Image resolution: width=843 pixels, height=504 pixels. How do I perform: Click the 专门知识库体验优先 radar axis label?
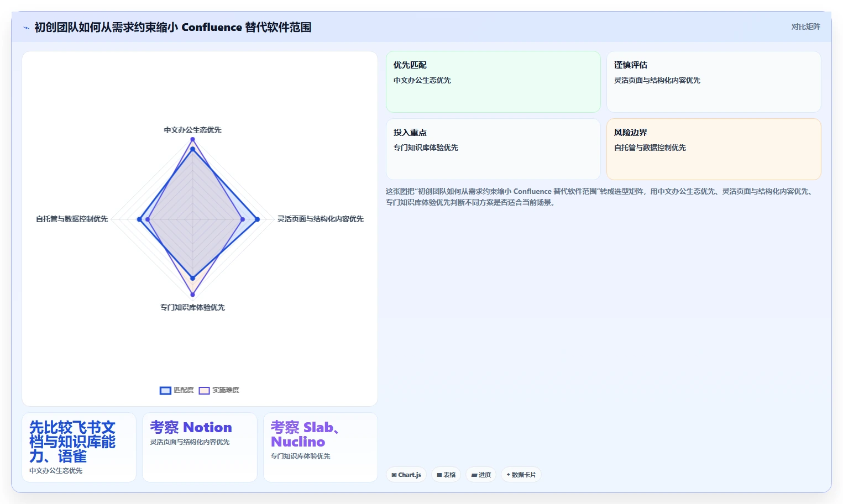192,307
